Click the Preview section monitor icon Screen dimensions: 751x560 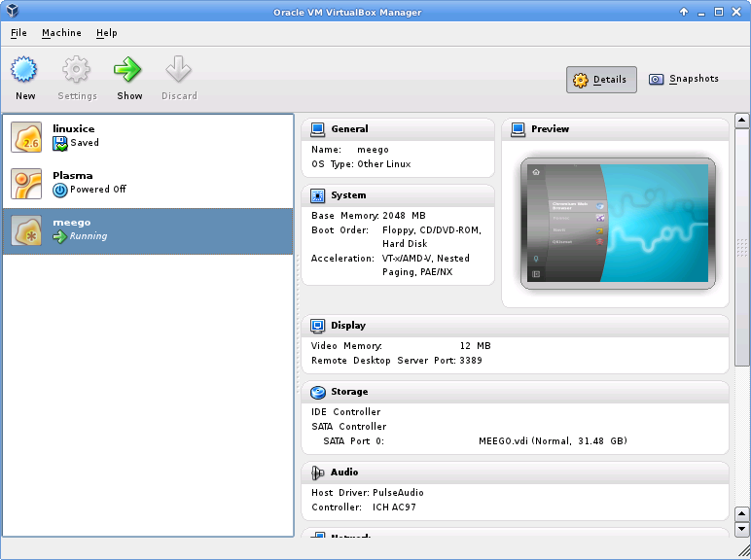tap(518, 129)
